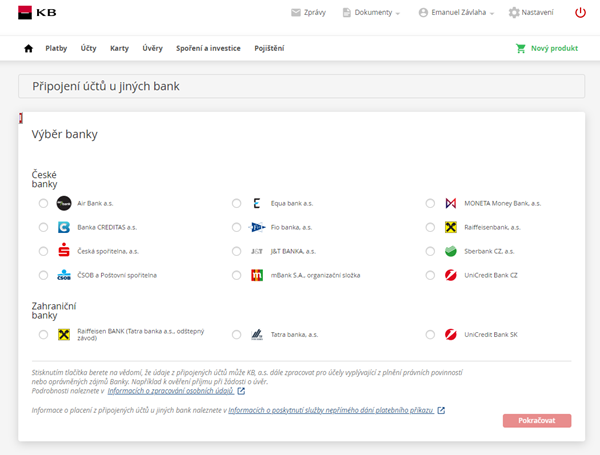Click the Sberbank CZ logo
This screenshot has width=600, height=455.
pos(451,251)
